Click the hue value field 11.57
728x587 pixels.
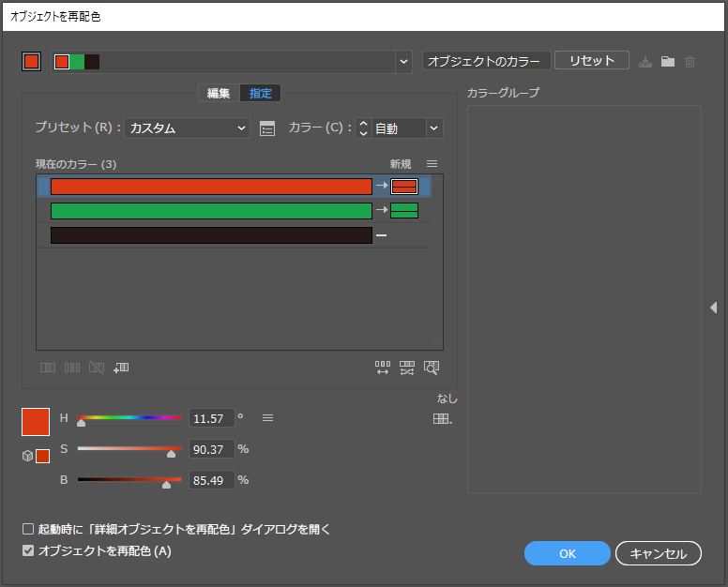[212, 418]
